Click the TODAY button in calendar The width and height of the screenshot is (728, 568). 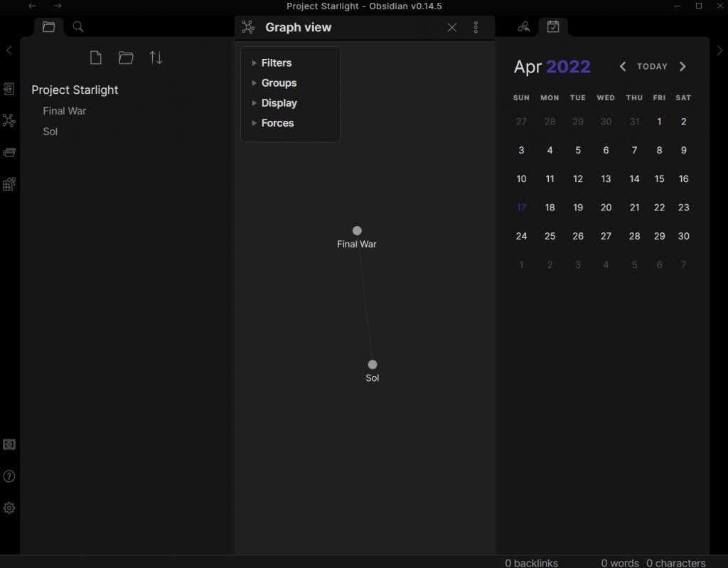652,67
